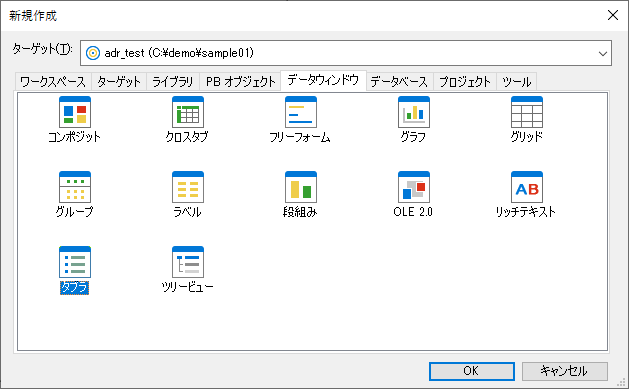Open the PB オブジェクト tab
The height and width of the screenshot is (389, 629).
[x=241, y=82]
